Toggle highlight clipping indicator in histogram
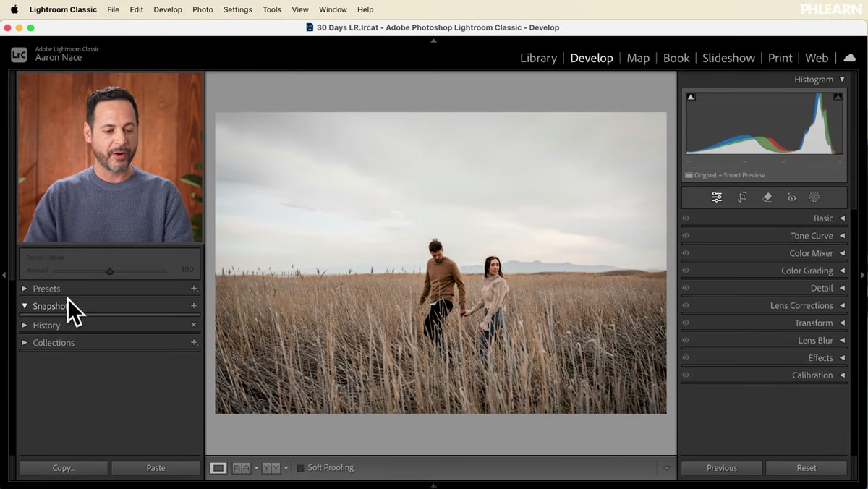Screen dimensions: 868x489 coord(838,97)
